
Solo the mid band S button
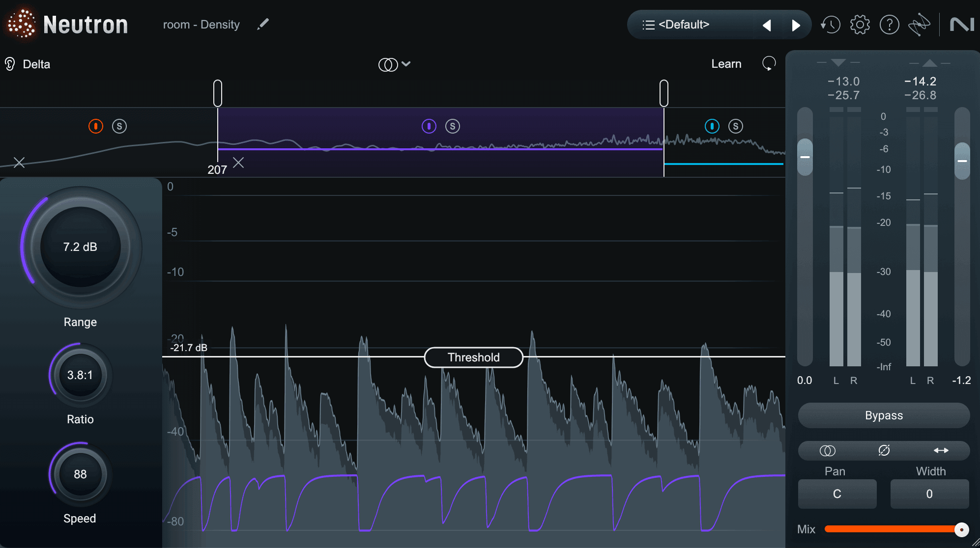pyautogui.click(x=453, y=126)
